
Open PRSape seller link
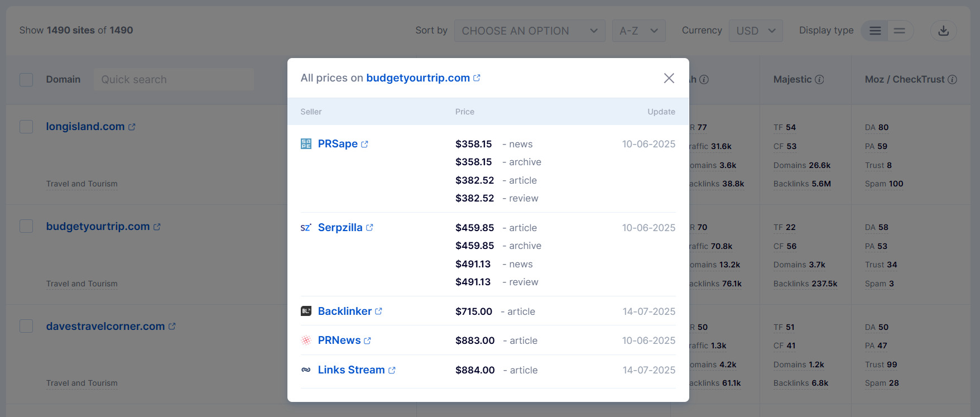(338, 144)
